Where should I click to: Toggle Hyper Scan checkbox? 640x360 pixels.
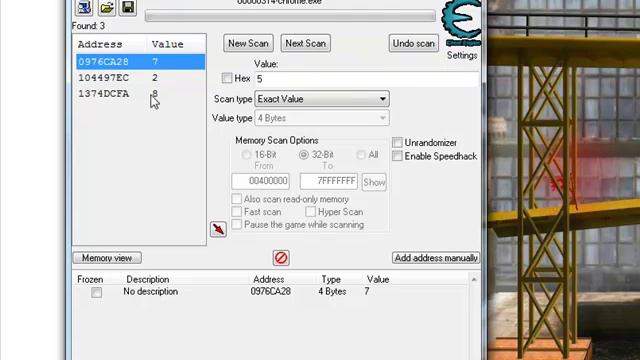(x=311, y=212)
